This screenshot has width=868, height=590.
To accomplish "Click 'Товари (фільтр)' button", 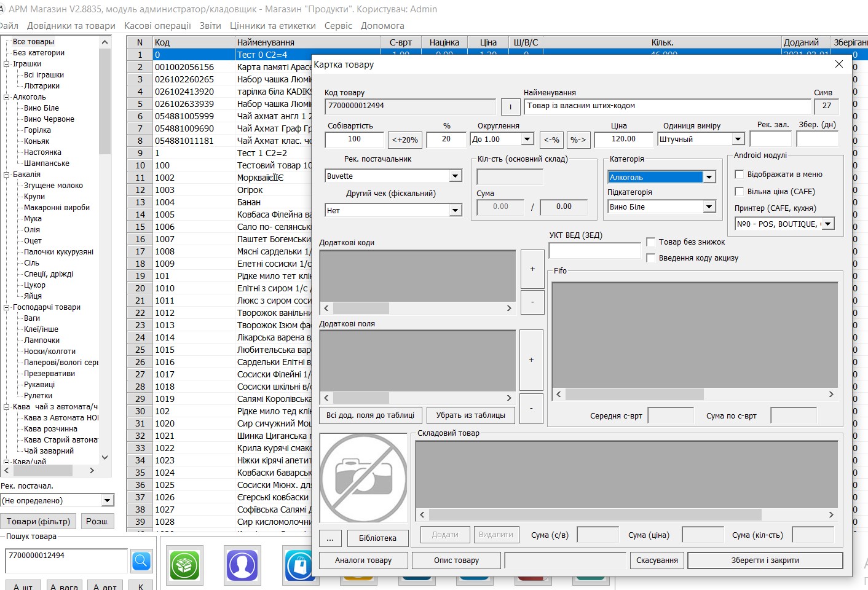I will [38, 521].
